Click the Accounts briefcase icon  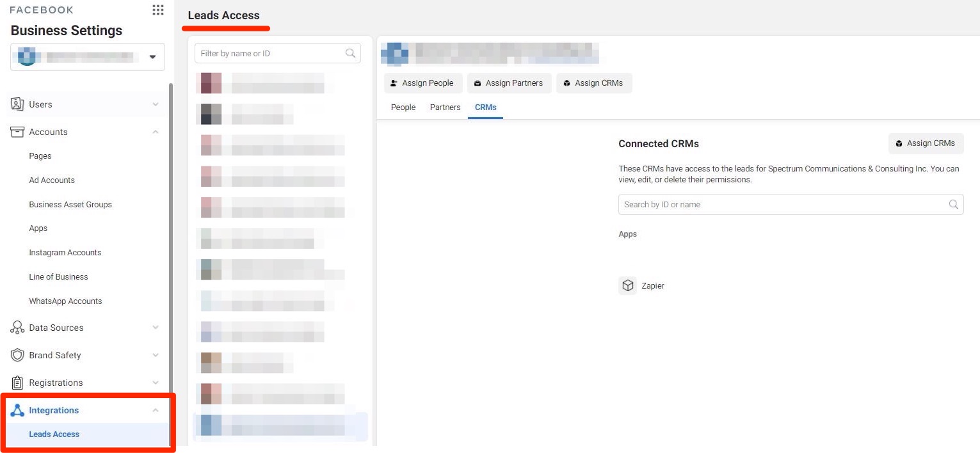click(x=17, y=132)
